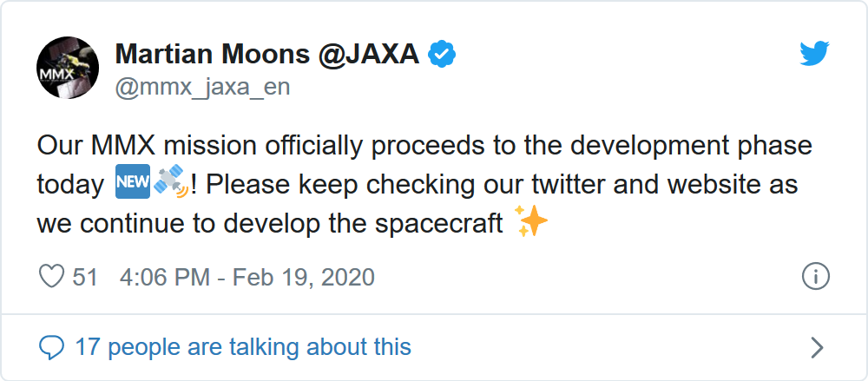Click the 51 likes count

click(85, 277)
